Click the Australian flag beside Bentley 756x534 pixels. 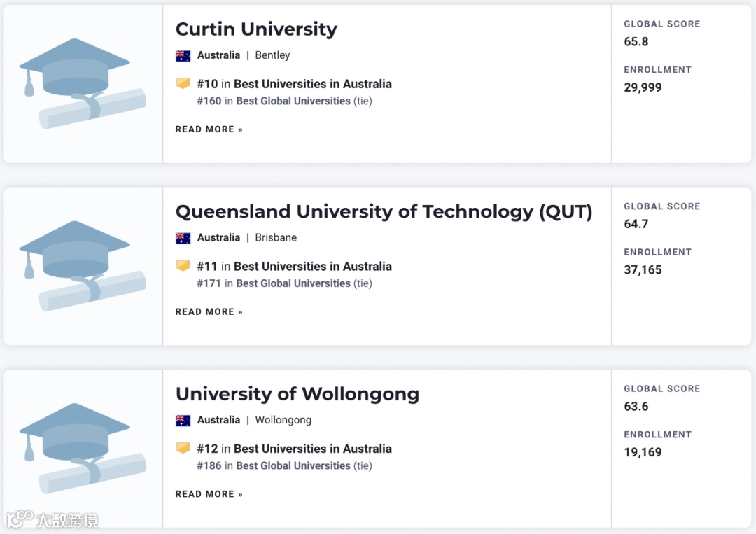pyautogui.click(x=183, y=56)
